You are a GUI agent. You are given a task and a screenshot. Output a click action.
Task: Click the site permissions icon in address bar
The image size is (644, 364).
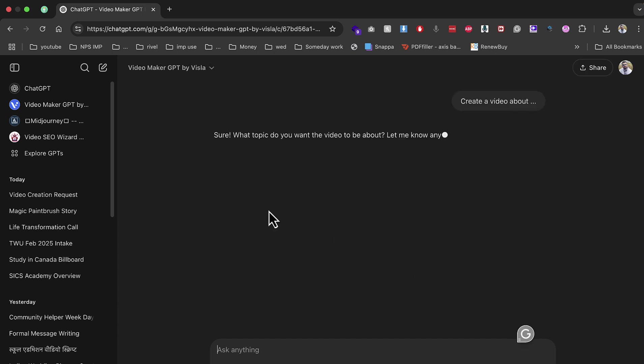pos(78,29)
